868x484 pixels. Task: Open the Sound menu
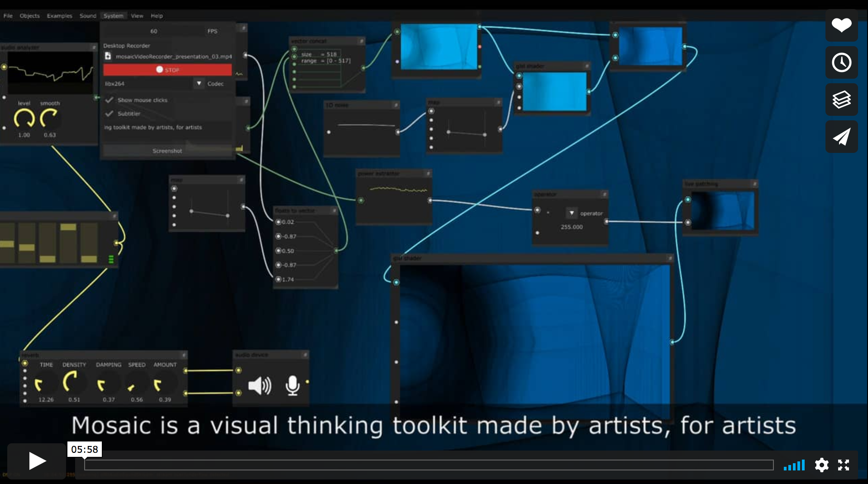[88, 16]
